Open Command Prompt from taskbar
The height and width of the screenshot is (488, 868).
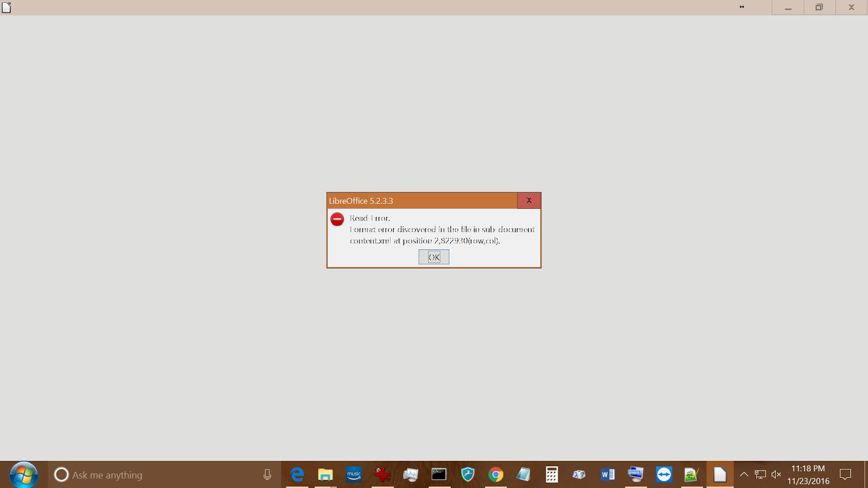pyautogui.click(x=439, y=475)
